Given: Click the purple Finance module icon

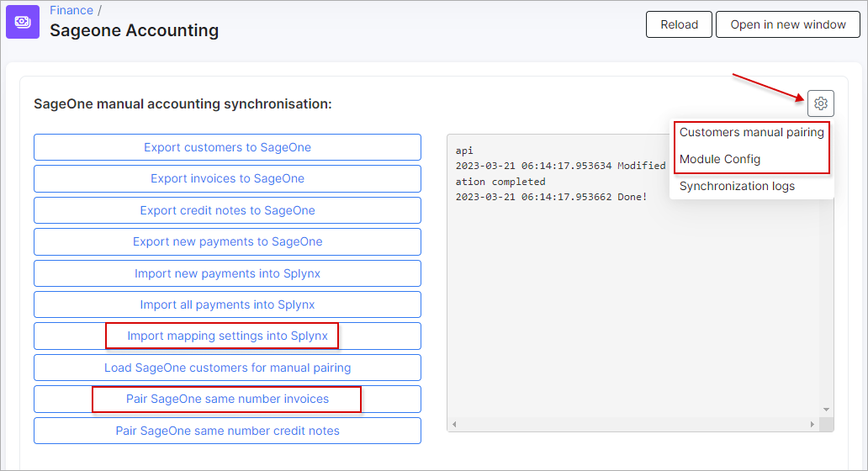Looking at the screenshot, I should coord(23,23).
